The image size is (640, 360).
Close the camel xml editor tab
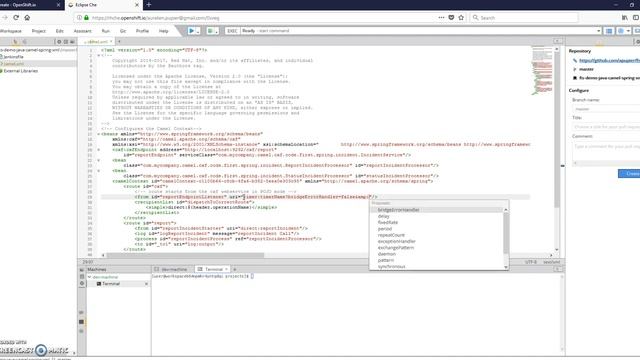111,41
